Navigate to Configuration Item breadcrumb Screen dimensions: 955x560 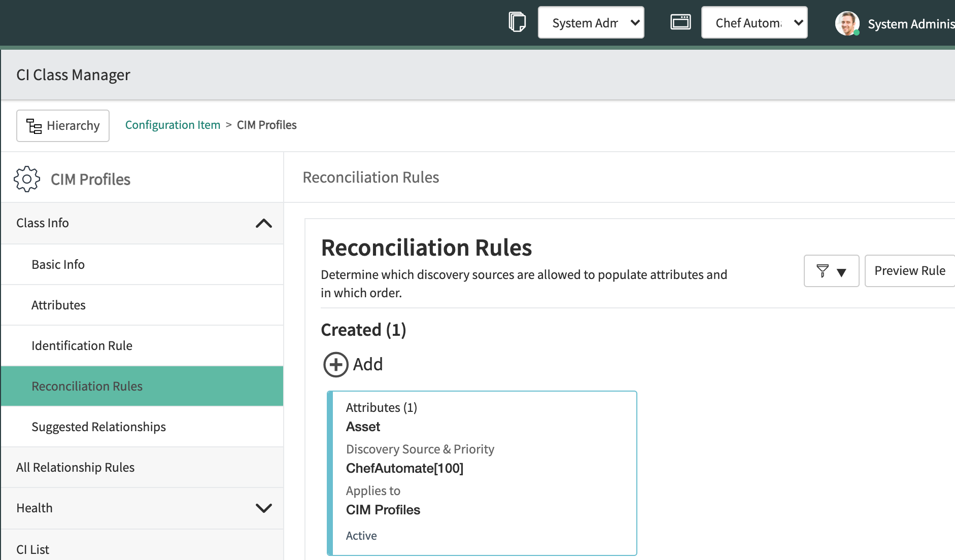[173, 125]
